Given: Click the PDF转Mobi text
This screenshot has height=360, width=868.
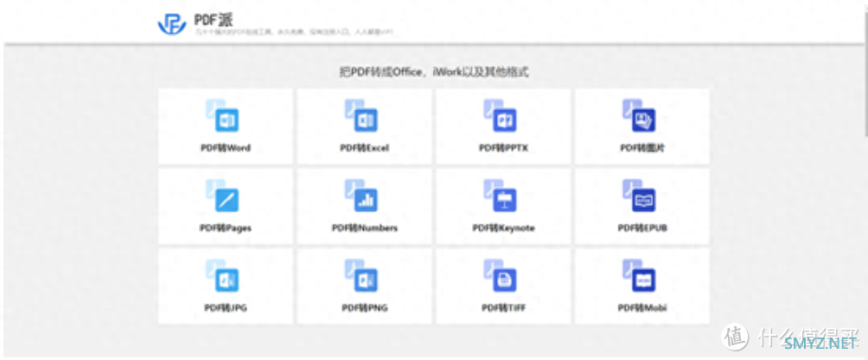Looking at the screenshot, I should (x=642, y=307).
